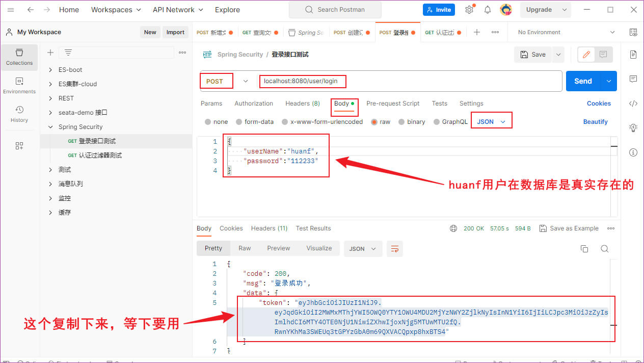Click the Search Postman field
Image resolution: width=644 pixels, height=363 pixels.
click(x=335, y=10)
